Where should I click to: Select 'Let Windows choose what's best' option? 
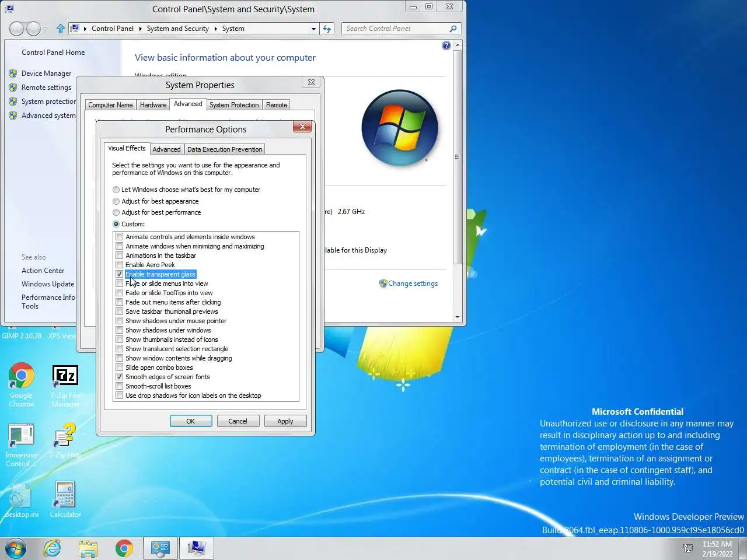coord(116,190)
